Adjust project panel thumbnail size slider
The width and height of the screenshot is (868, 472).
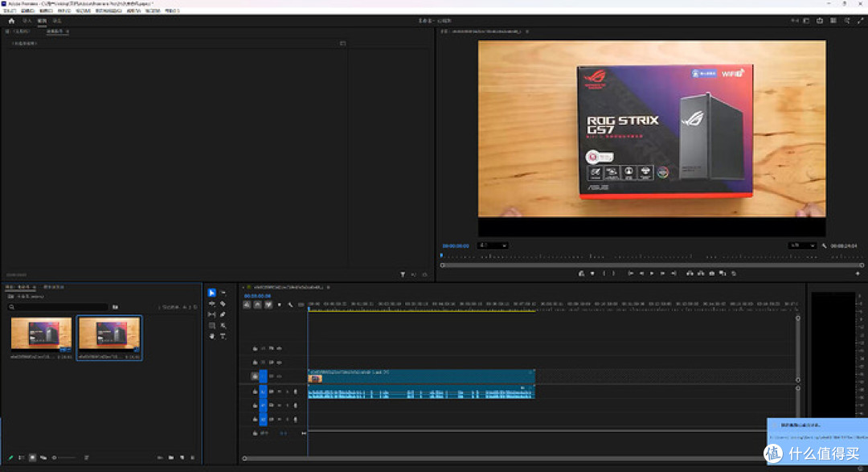65,458
